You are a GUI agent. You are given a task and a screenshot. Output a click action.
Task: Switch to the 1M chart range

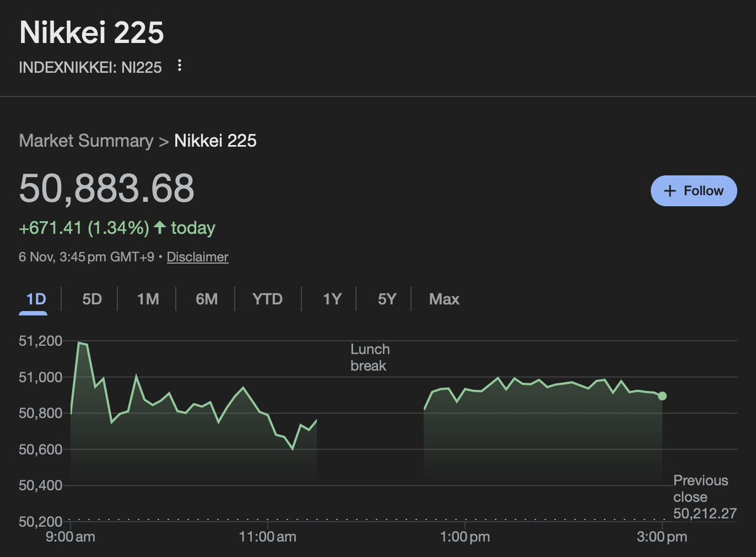point(148,298)
